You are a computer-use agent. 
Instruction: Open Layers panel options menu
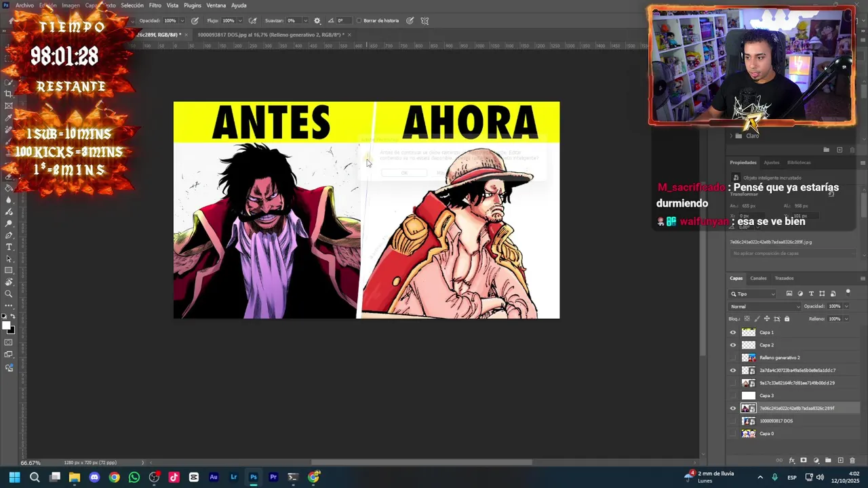tap(863, 278)
